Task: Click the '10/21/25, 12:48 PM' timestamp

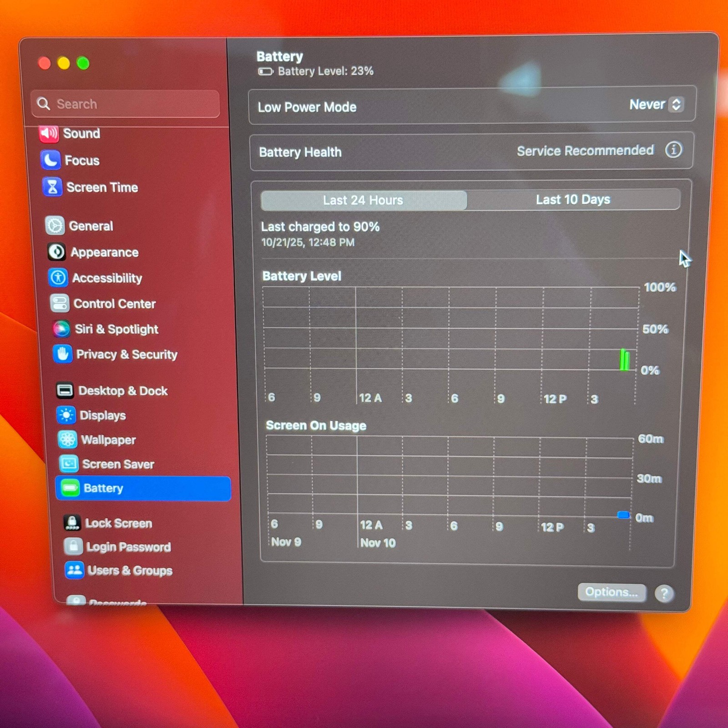Action: tap(308, 243)
